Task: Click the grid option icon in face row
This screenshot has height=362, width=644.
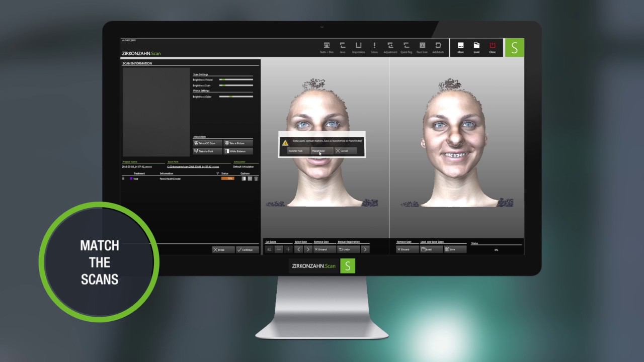Action: 250,178
